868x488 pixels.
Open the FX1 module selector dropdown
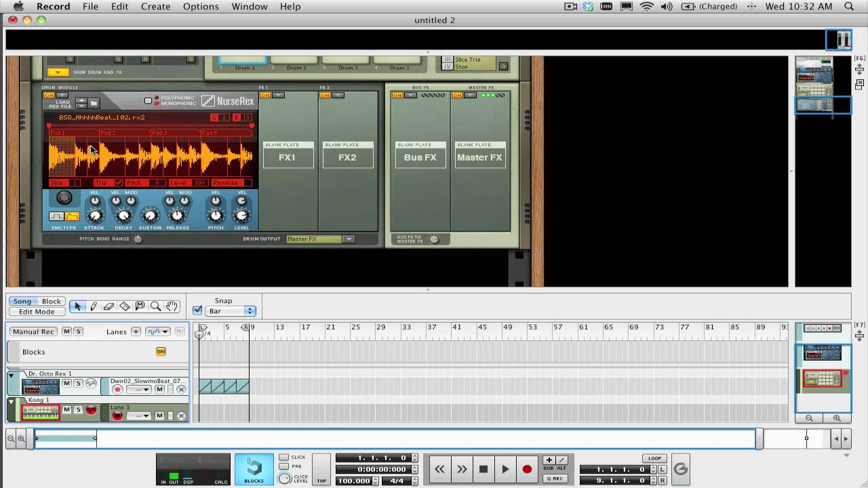coord(278,96)
